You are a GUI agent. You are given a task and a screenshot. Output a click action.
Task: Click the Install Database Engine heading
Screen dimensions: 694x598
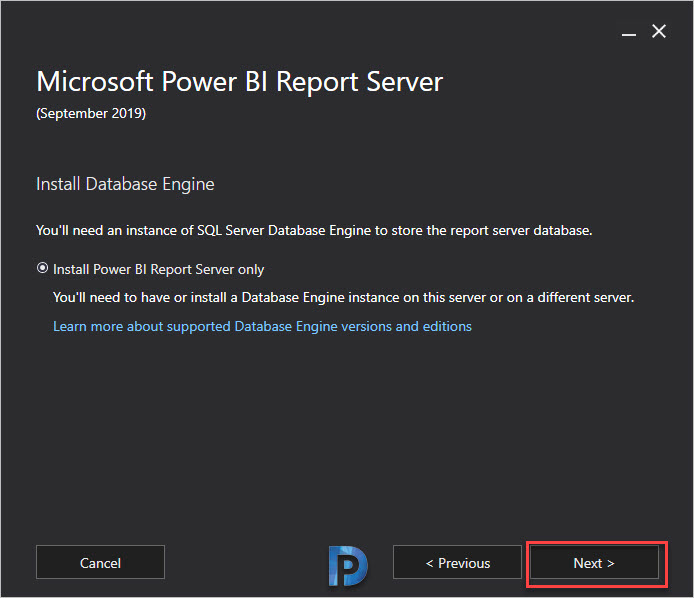pos(125,184)
